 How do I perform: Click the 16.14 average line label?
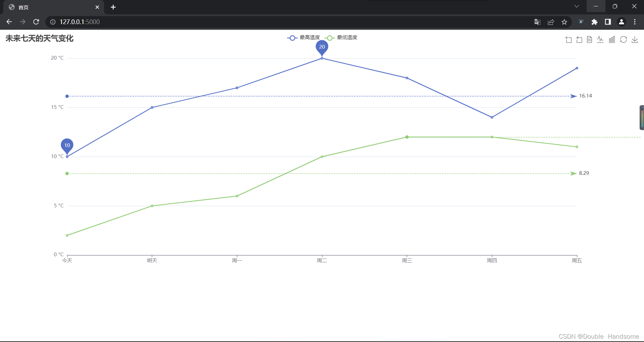586,96
